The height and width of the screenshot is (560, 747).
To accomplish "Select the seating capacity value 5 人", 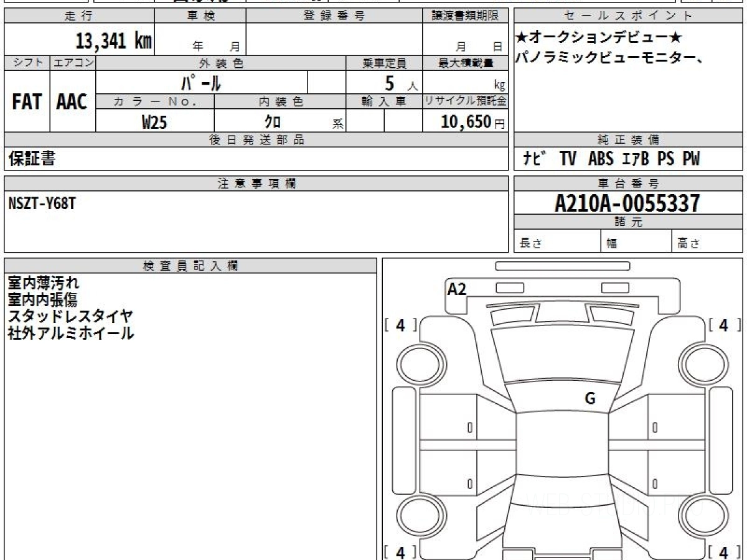I will click(401, 83).
